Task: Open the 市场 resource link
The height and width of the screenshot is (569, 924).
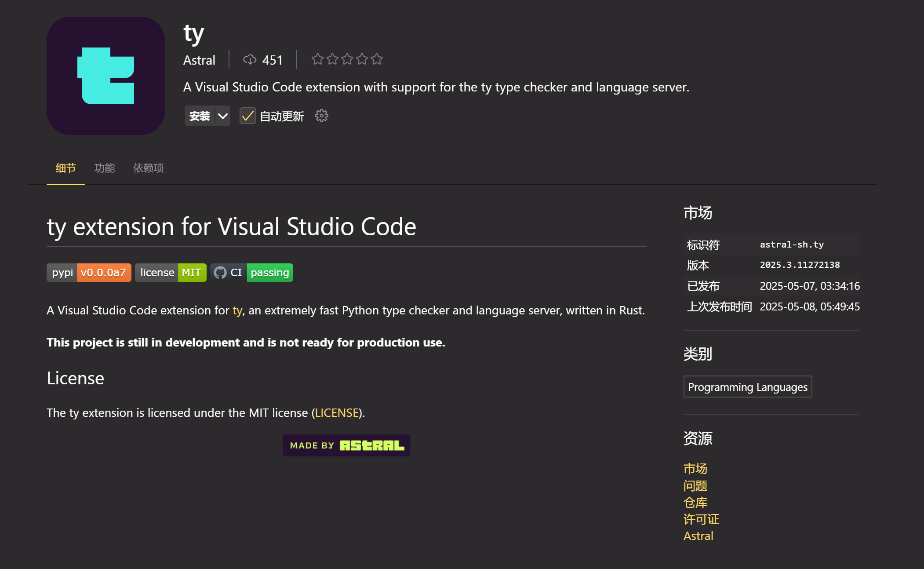Action: click(x=695, y=469)
